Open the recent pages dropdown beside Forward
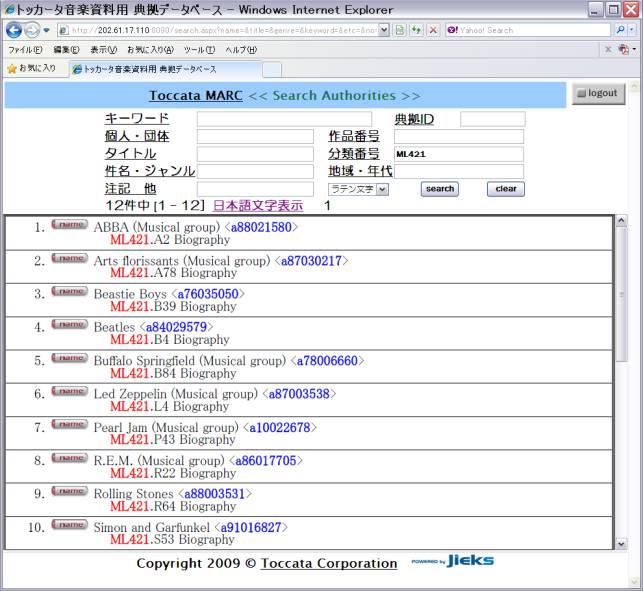Image resolution: width=643 pixels, height=591 pixels. click(x=46, y=30)
